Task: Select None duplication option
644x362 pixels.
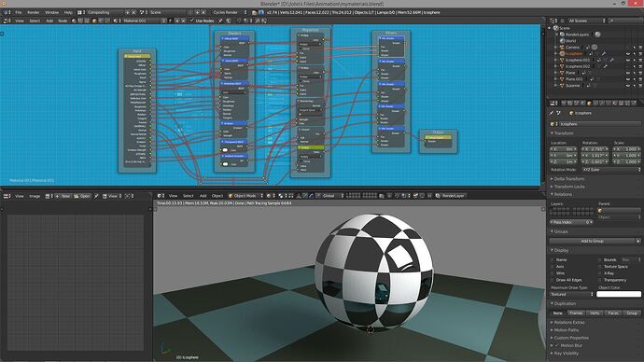Action: [x=558, y=313]
